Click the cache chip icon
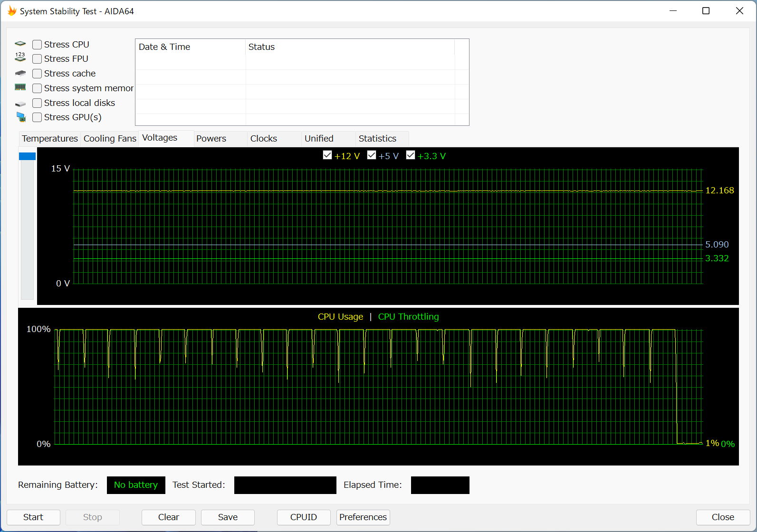Screen dimensions: 757x532 coord(20,74)
